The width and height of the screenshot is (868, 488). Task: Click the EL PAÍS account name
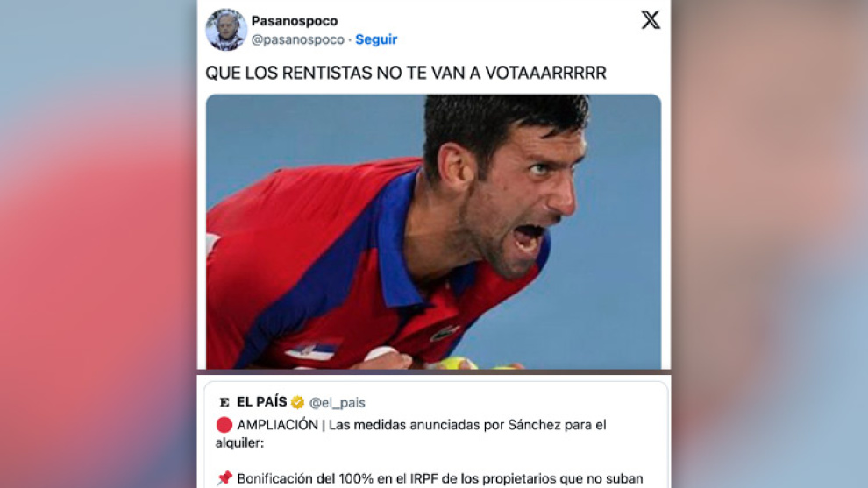pyautogui.click(x=262, y=401)
